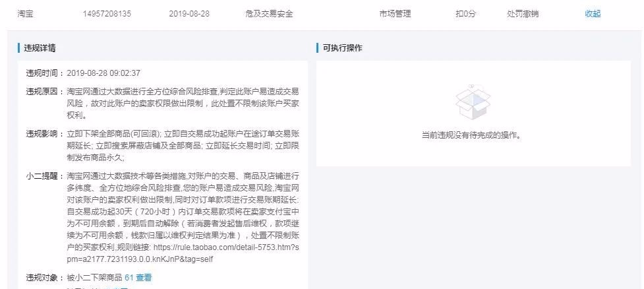Click the 淘宝 platform cell
644x289 pixels.
(25, 14)
